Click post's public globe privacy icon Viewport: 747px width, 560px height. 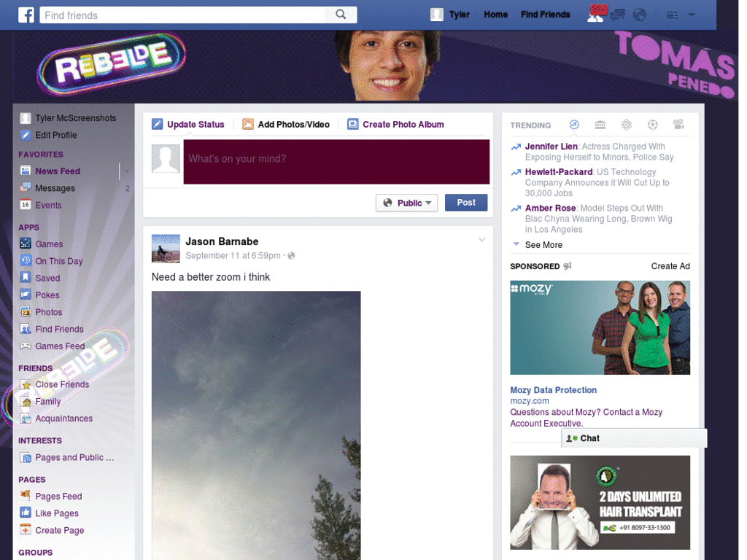tap(291, 256)
